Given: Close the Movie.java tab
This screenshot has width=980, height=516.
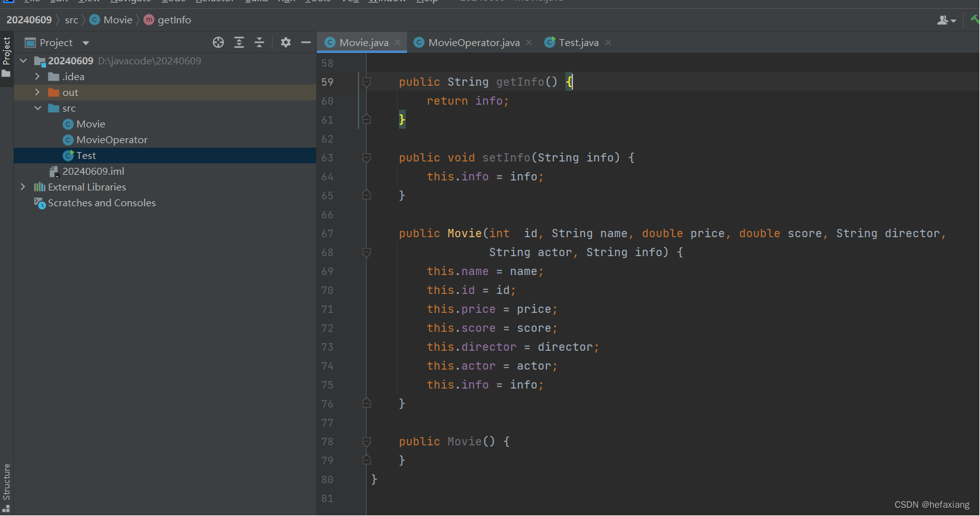Looking at the screenshot, I should tap(398, 42).
